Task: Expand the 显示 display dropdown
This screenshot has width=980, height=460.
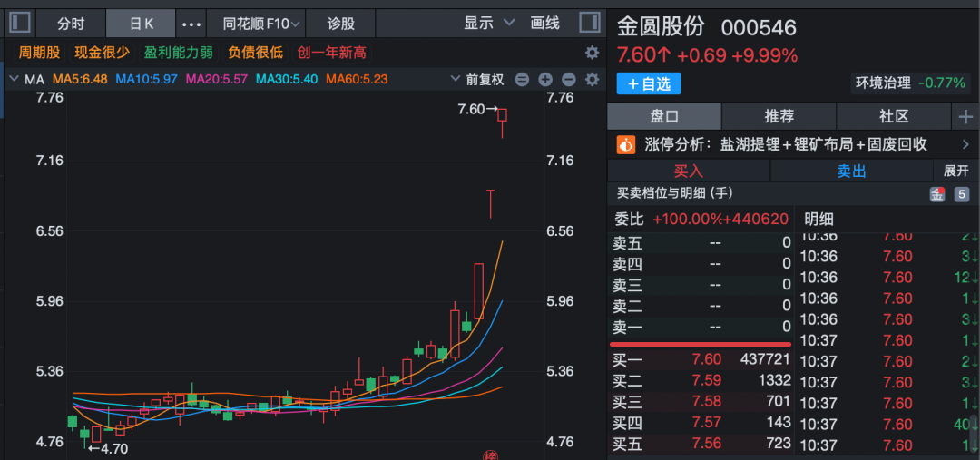Action: point(489,24)
